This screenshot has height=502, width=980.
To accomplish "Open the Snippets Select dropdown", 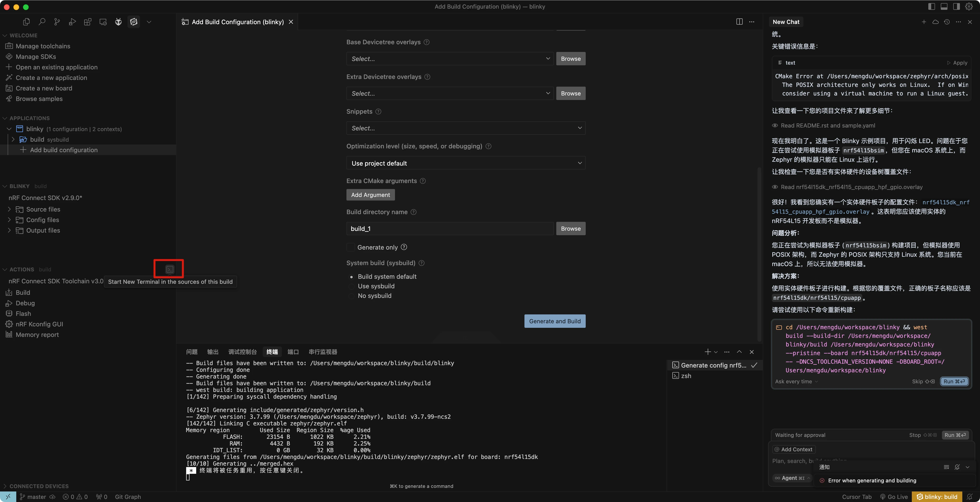I will [x=465, y=128].
